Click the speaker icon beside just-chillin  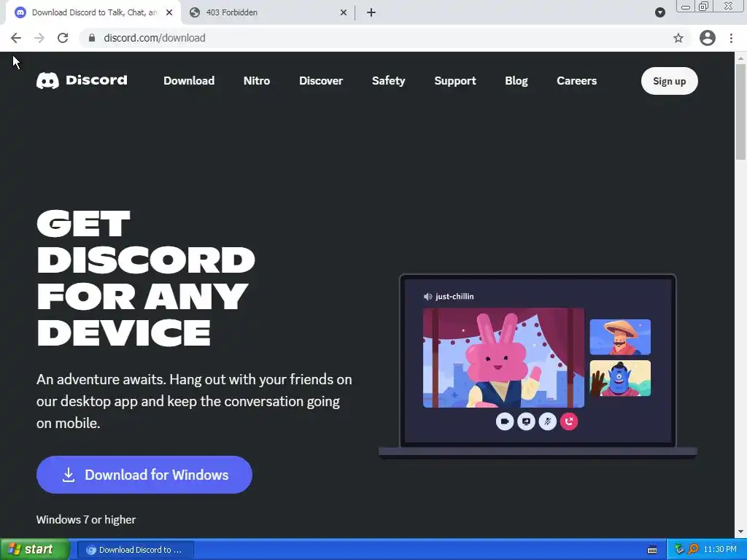pyautogui.click(x=427, y=297)
